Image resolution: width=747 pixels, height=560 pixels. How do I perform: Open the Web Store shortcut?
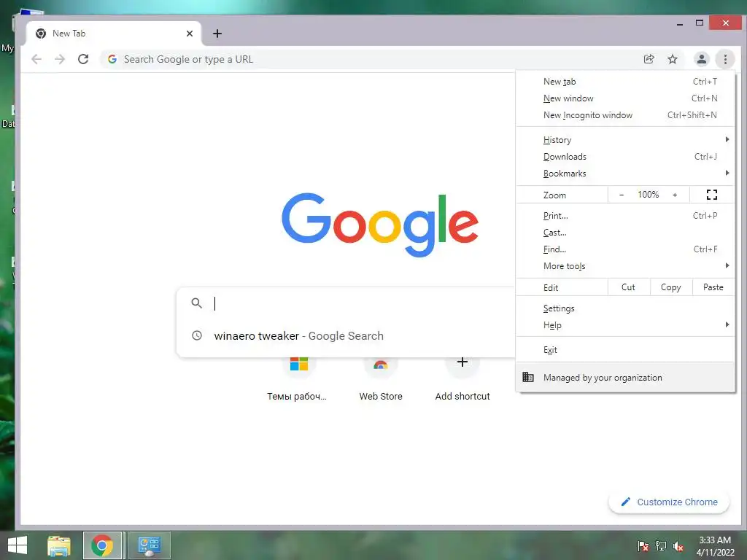point(381,378)
